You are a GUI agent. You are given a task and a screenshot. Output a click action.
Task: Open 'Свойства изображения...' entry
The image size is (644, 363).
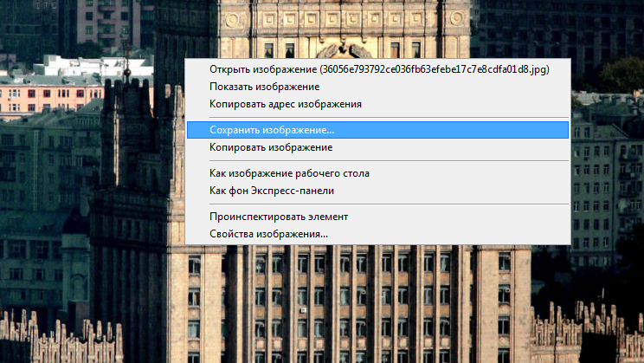(x=378, y=234)
